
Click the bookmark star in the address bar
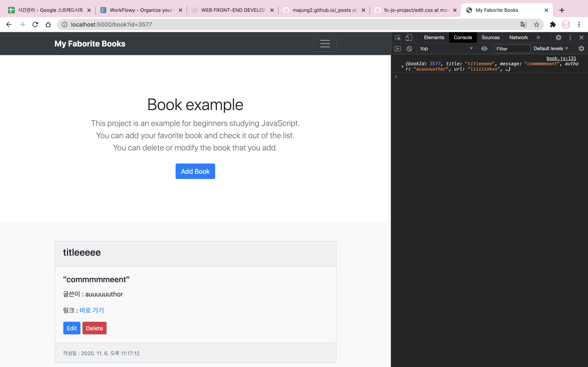coord(537,24)
